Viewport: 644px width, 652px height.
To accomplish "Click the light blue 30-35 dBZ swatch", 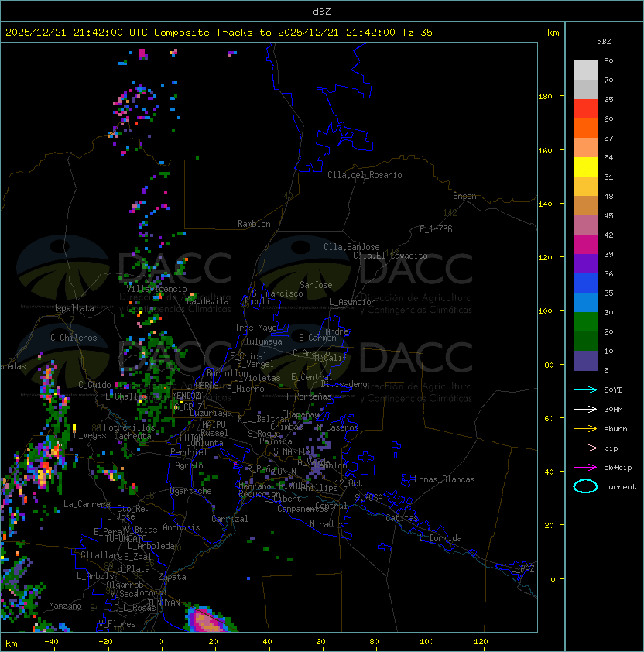I will point(585,303).
